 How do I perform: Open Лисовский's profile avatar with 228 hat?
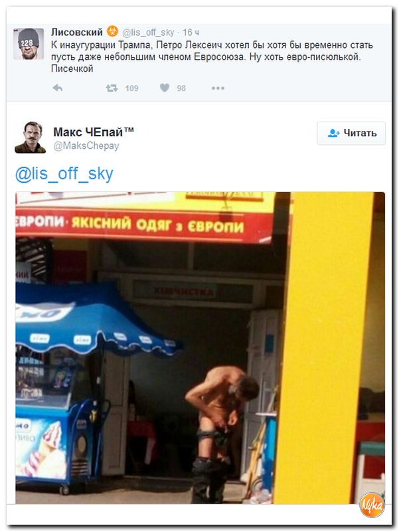[x=29, y=44]
